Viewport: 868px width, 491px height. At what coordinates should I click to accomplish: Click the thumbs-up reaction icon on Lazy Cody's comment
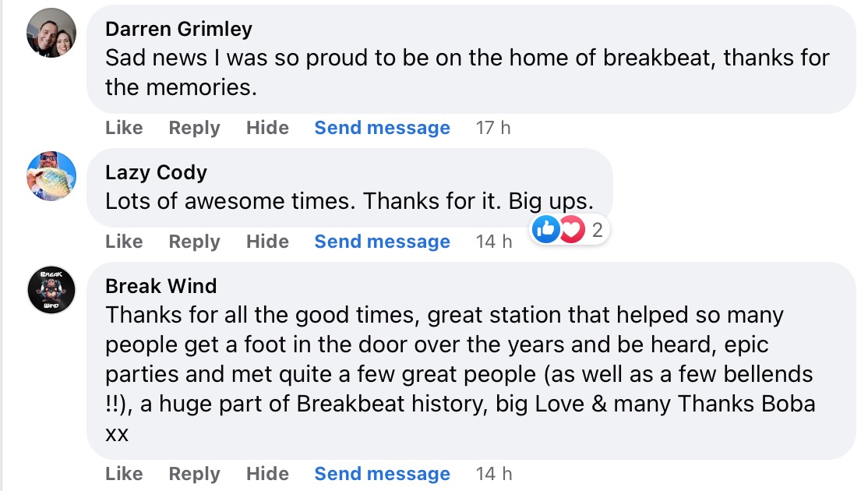[546, 229]
